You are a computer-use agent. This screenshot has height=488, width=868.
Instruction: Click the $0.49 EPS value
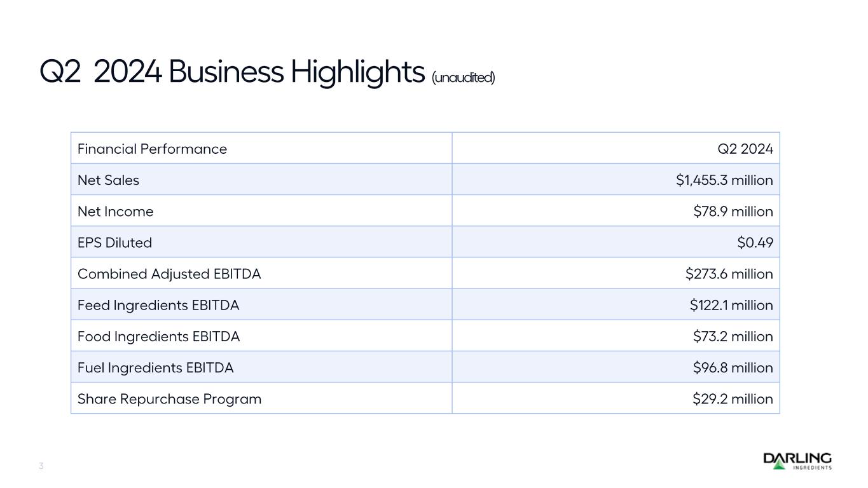[755, 243]
